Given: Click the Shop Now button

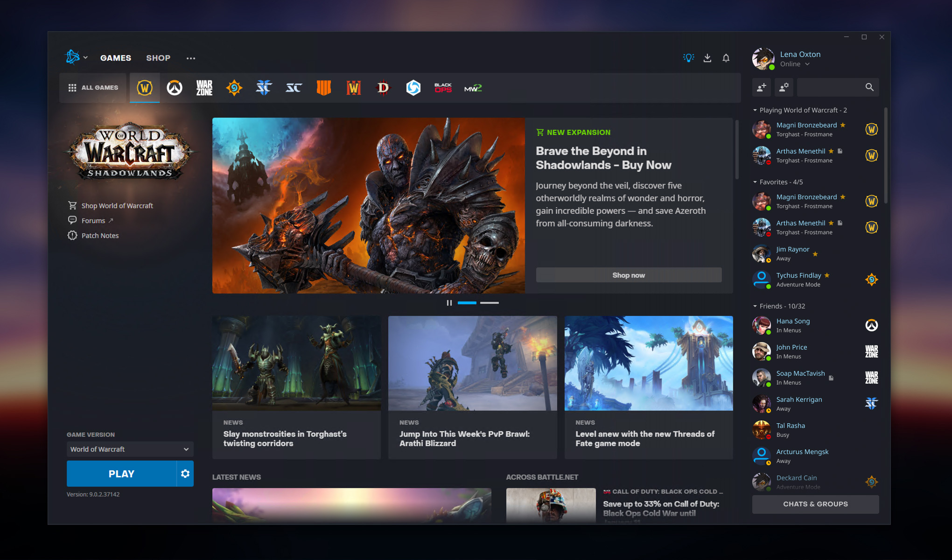Looking at the screenshot, I should pyautogui.click(x=628, y=275).
